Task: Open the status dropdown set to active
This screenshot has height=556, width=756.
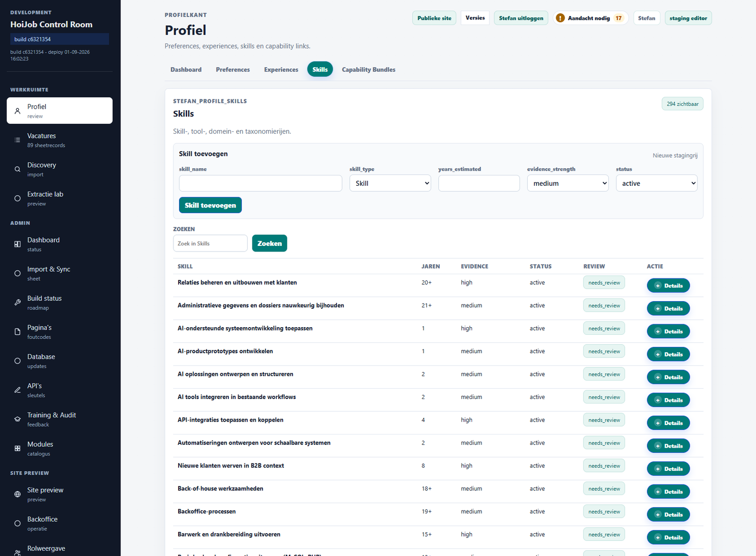Action: click(657, 183)
